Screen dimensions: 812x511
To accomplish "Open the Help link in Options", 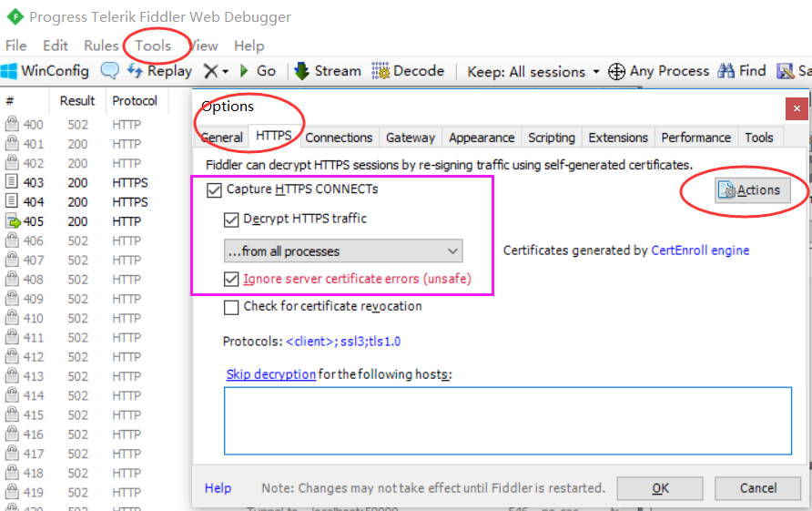I will [218, 488].
